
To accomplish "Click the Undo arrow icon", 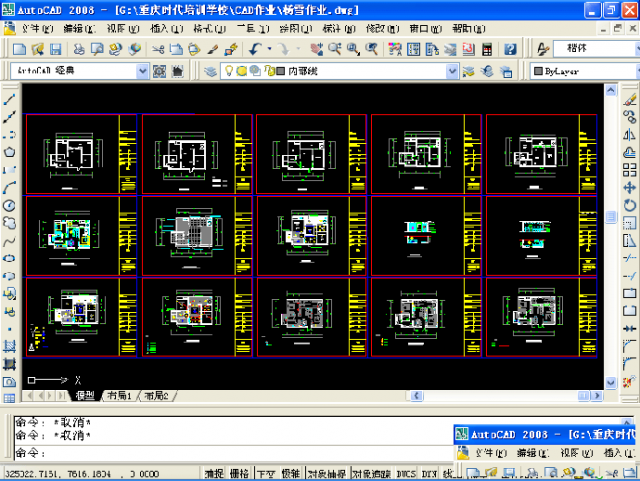I will [256, 48].
